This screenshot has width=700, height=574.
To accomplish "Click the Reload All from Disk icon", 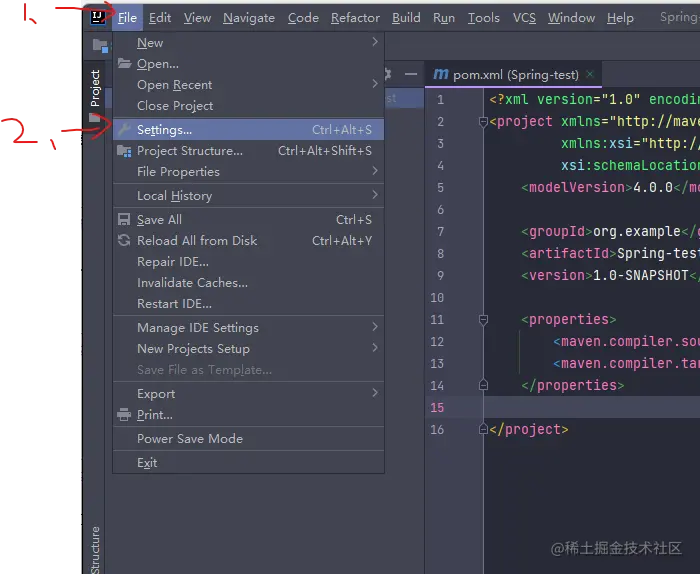I will click(x=124, y=241).
